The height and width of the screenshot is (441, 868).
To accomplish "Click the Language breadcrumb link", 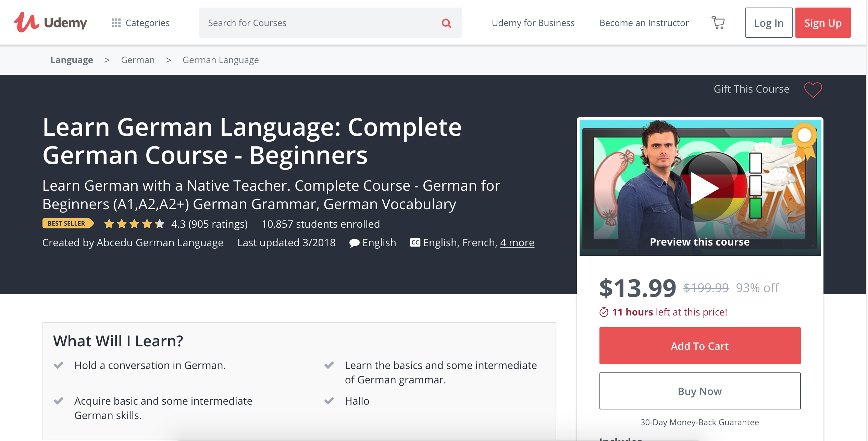I will pos(72,60).
